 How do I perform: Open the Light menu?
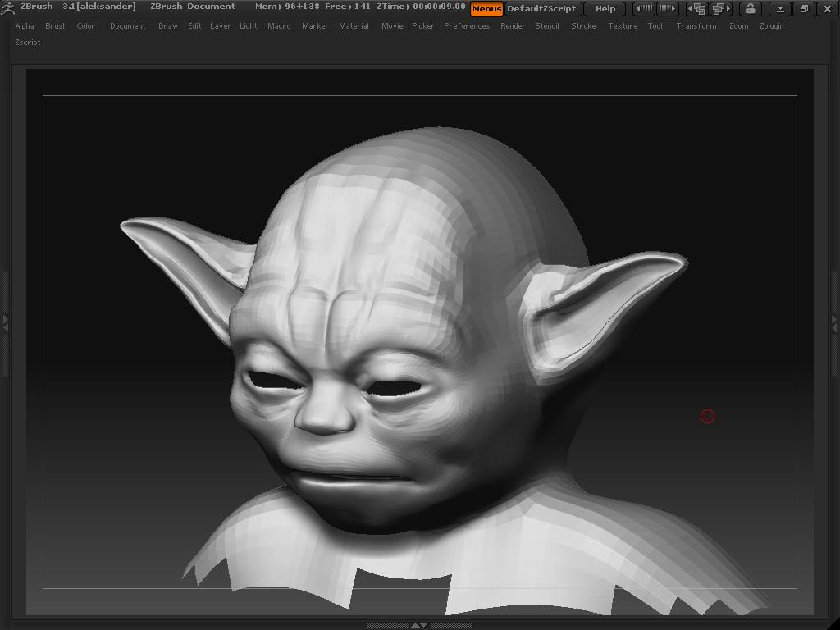[249, 25]
